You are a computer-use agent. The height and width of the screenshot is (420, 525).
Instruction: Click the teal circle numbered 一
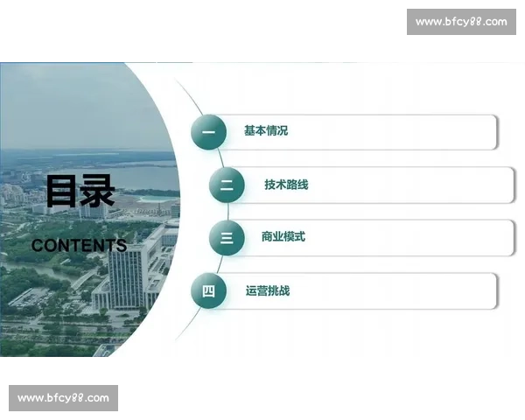coord(208,132)
